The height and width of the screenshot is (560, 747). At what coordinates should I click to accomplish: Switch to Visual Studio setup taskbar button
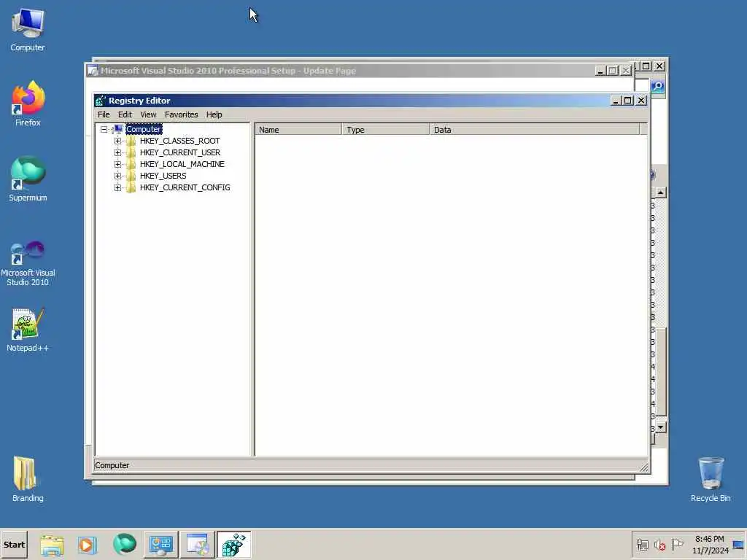tap(197, 545)
